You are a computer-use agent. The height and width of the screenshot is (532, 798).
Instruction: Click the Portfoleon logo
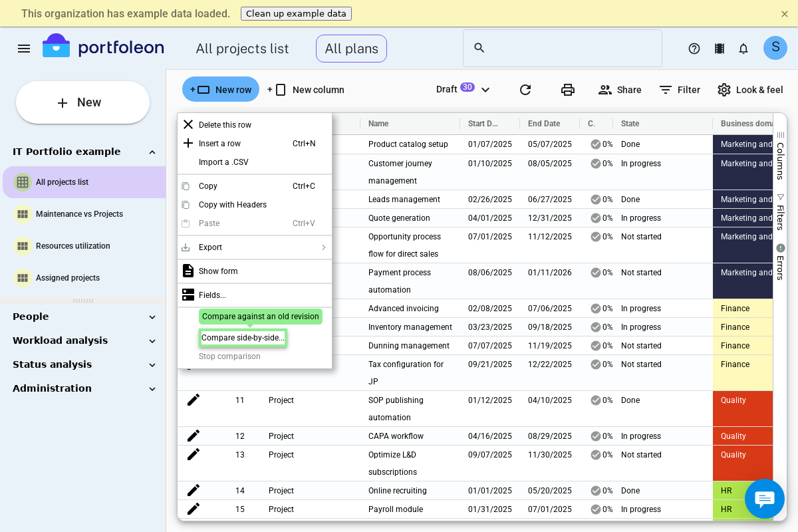click(x=103, y=47)
